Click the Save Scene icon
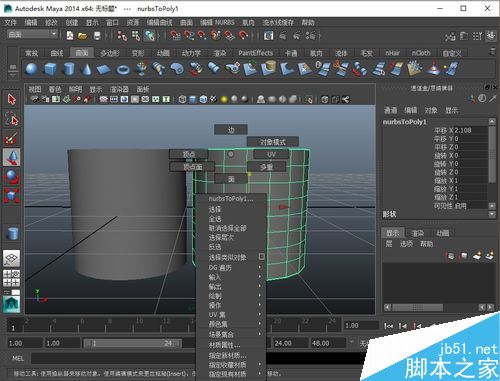This screenshot has height=381, width=500. click(97, 36)
